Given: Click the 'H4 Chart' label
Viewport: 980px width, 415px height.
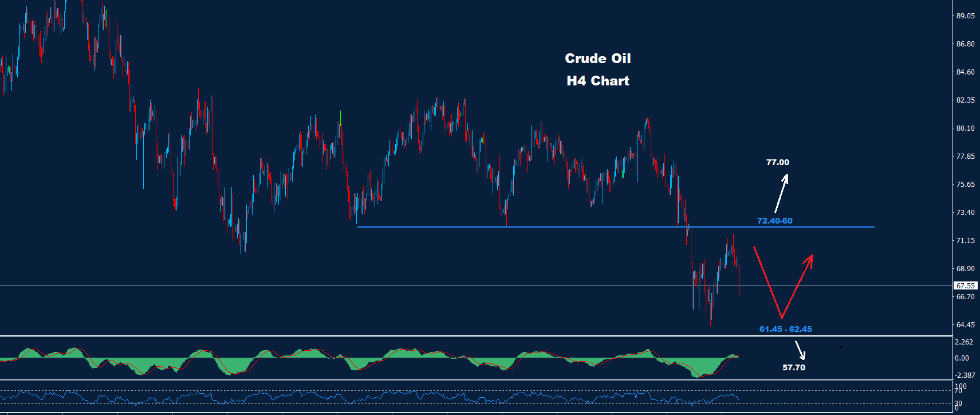Looking at the screenshot, I should click(x=597, y=81).
